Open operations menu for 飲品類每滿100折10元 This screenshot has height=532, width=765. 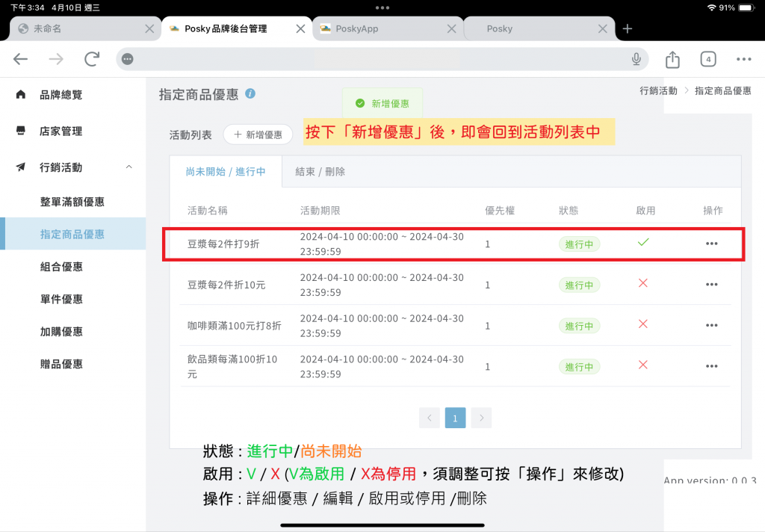click(x=711, y=366)
